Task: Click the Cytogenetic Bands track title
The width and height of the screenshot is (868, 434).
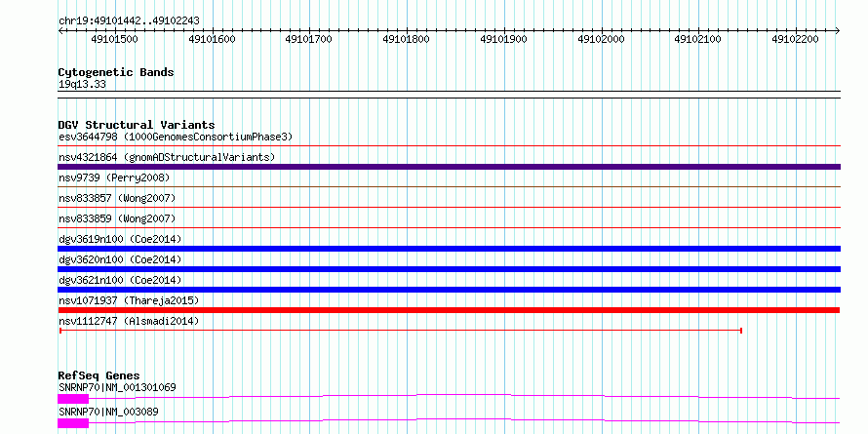Action: pyautogui.click(x=116, y=72)
